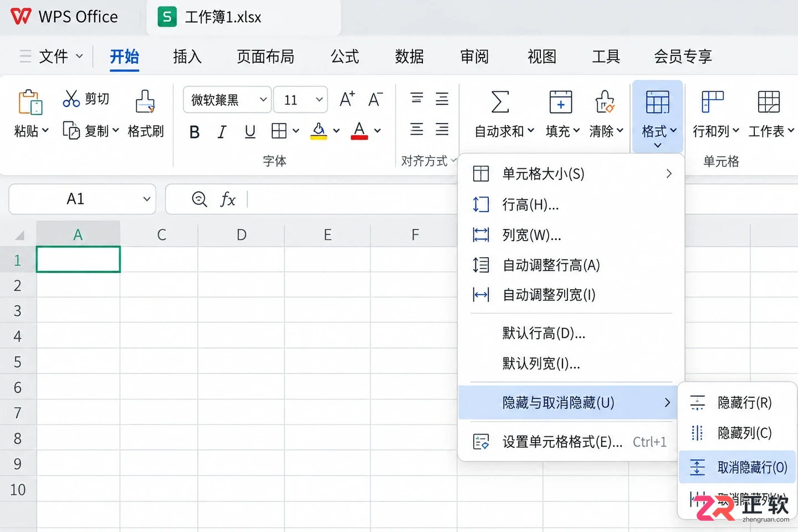The height and width of the screenshot is (532, 798).
Task: Expand the Name Box A1 dropdown
Action: (147, 199)
